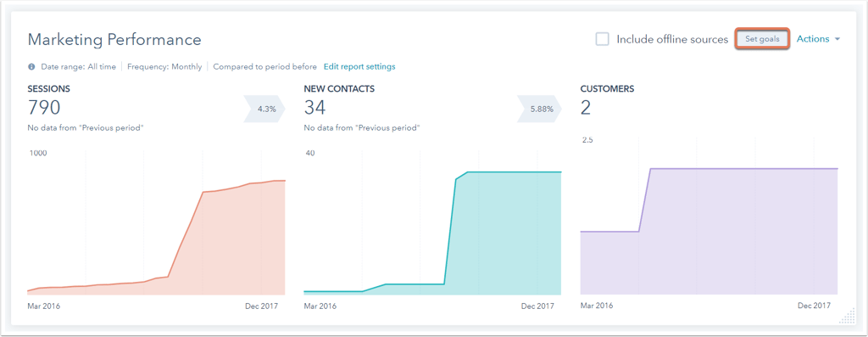
Task: Click Dec 2017 label under New Contacts chart
Action: pyautogui.click(x=537, y=306)
